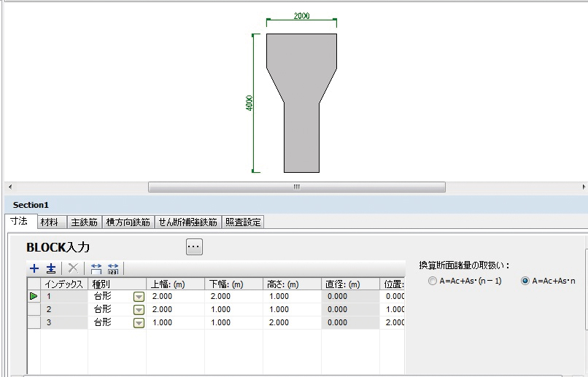Click 高さ cell of row 2
The width and height of the screenshot is (588, 377).
(292, 309)
